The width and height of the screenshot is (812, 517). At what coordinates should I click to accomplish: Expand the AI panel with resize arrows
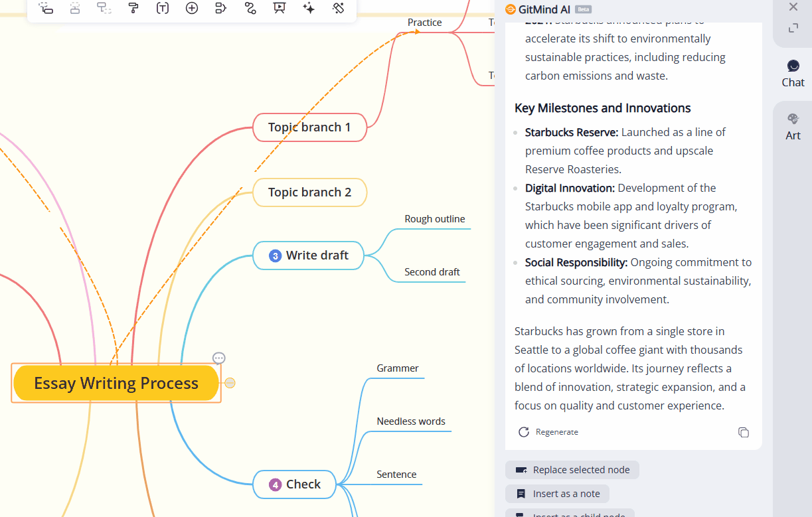pos(793,28)
